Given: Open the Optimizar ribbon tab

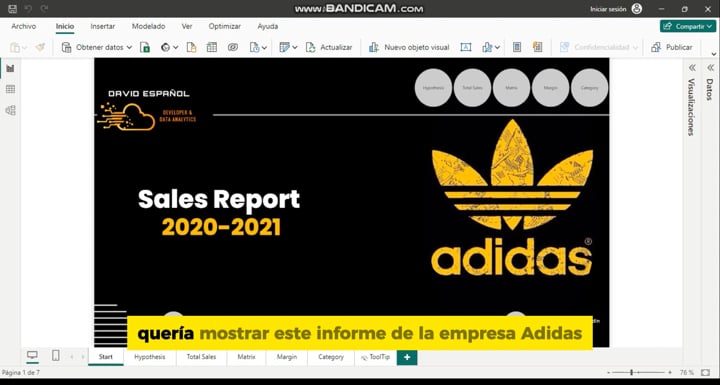Looking at the screenshot, I should click(225, 27).
